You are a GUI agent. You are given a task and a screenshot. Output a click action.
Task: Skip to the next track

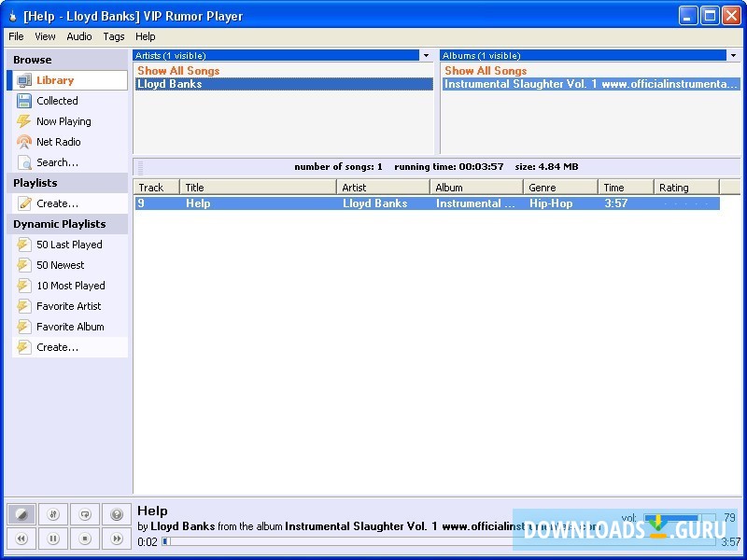point(117,539)
